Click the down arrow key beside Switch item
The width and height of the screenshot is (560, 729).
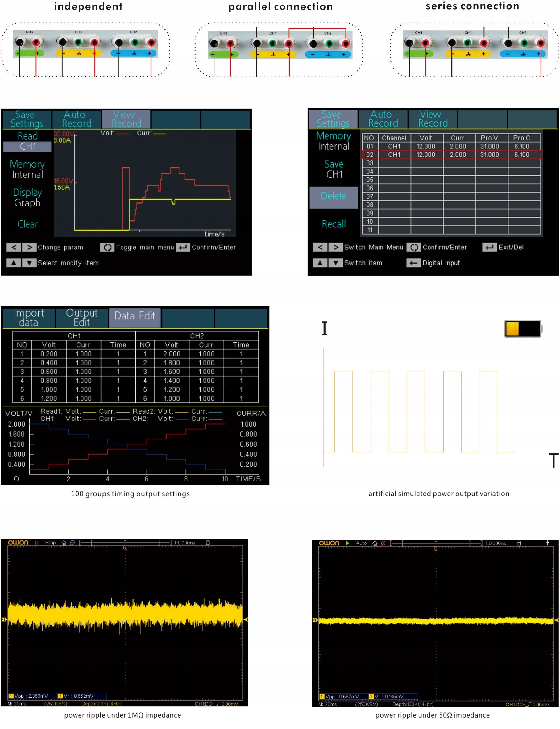336,263
